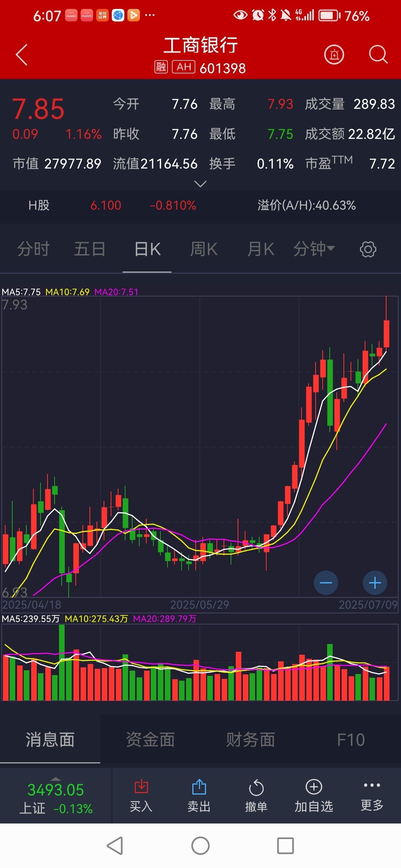The image size is (401, 868).
Task: Tap stock code 601398
Action: point(223,68)
